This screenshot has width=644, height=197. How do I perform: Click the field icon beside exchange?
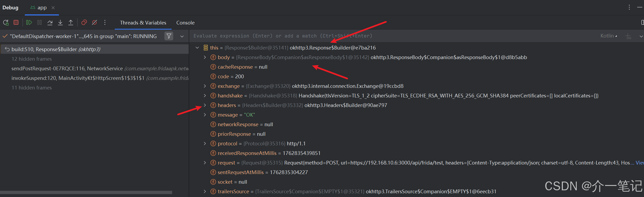pos(213,86)
